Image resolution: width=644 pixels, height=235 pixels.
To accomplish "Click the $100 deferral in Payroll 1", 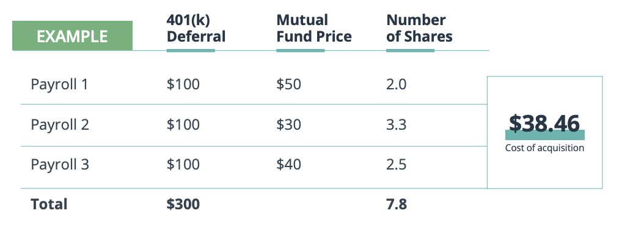I will click(x=183, y=84).
